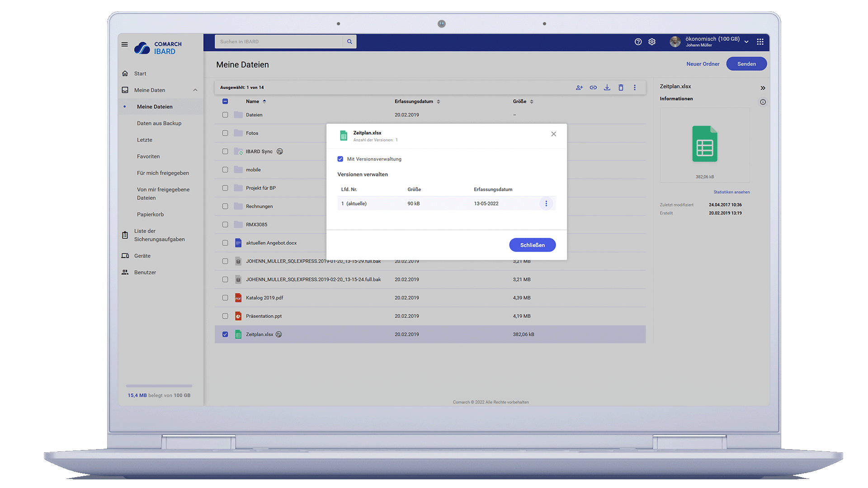Click the Geräte devices icon

pos(125,256)
